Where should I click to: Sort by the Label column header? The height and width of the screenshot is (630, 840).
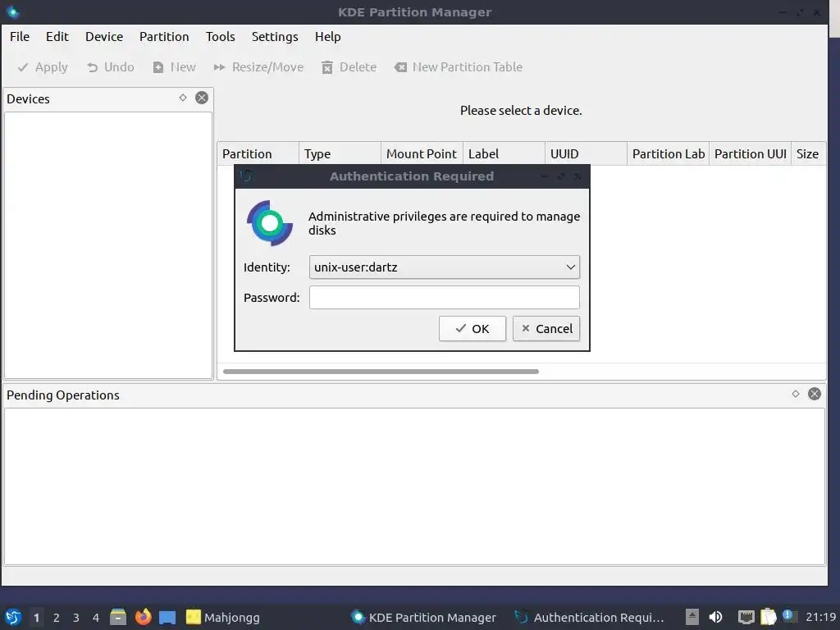tap(504, 153)
